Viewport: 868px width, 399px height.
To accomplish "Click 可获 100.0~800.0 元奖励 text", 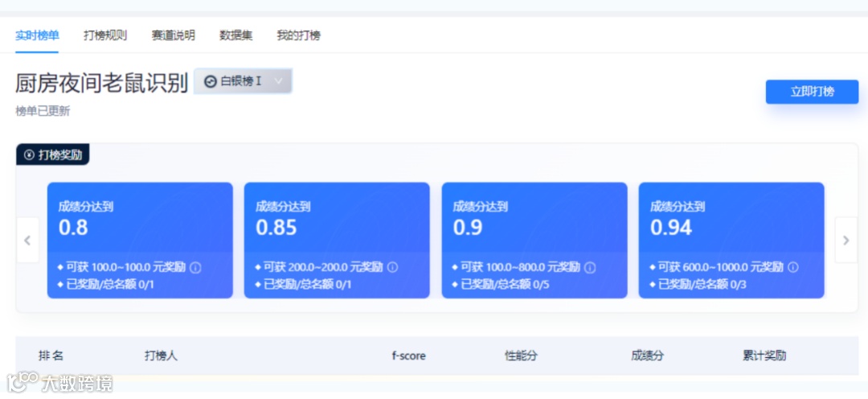I will point(520,268).
